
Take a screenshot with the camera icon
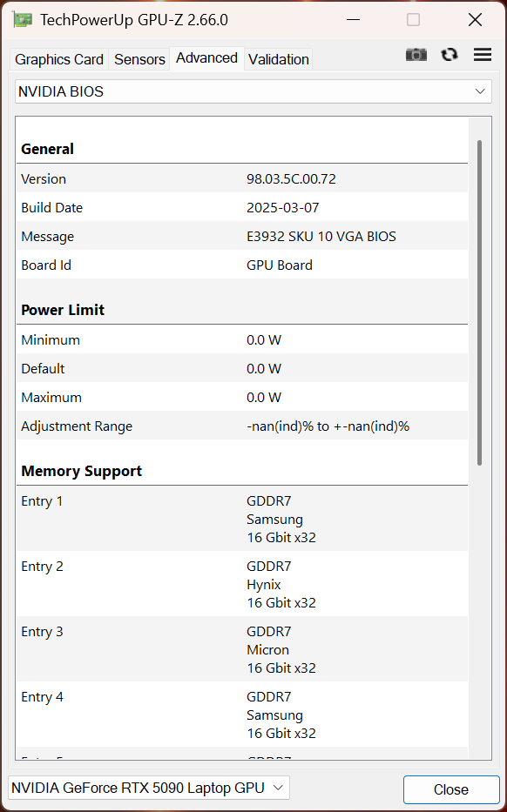(416, 54)
